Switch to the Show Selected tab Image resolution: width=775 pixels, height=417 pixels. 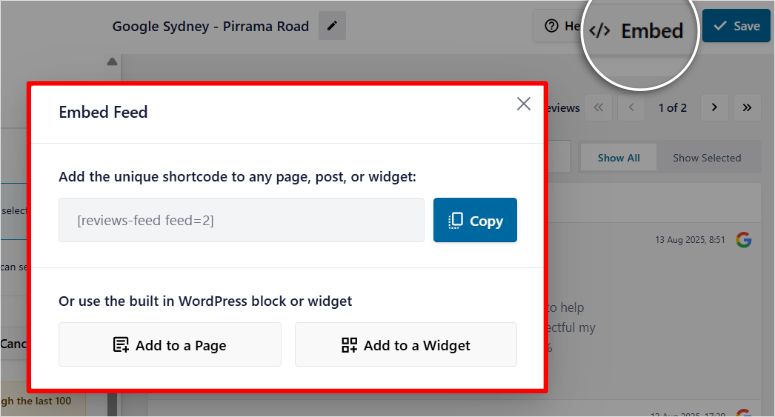tap(707, 158)
